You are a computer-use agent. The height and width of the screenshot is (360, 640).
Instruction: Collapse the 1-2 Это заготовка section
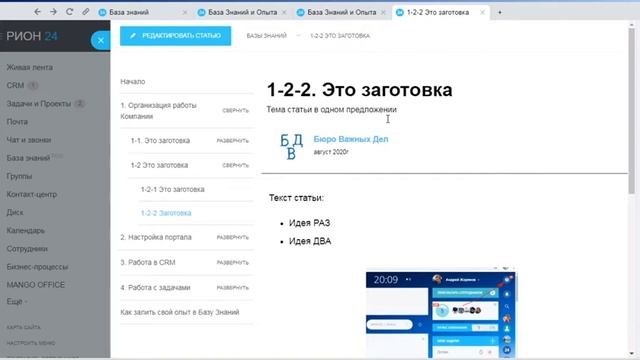coord(236,165)
